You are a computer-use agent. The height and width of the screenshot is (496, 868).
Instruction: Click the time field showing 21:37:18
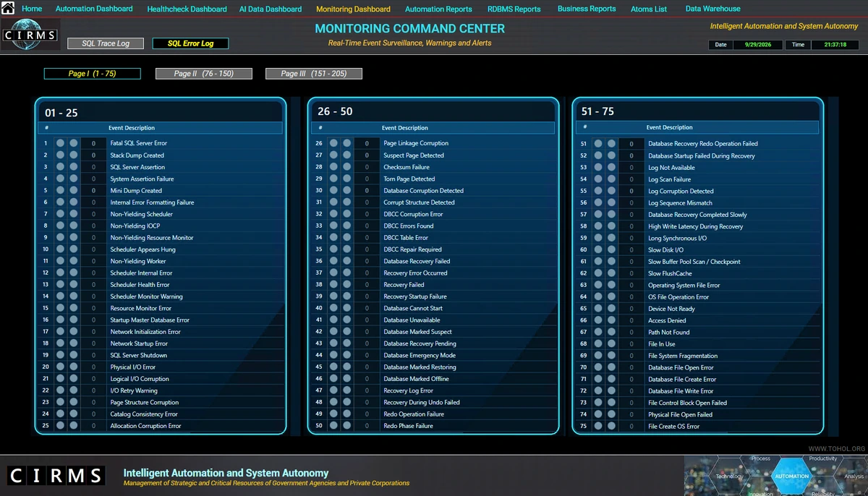834,45
